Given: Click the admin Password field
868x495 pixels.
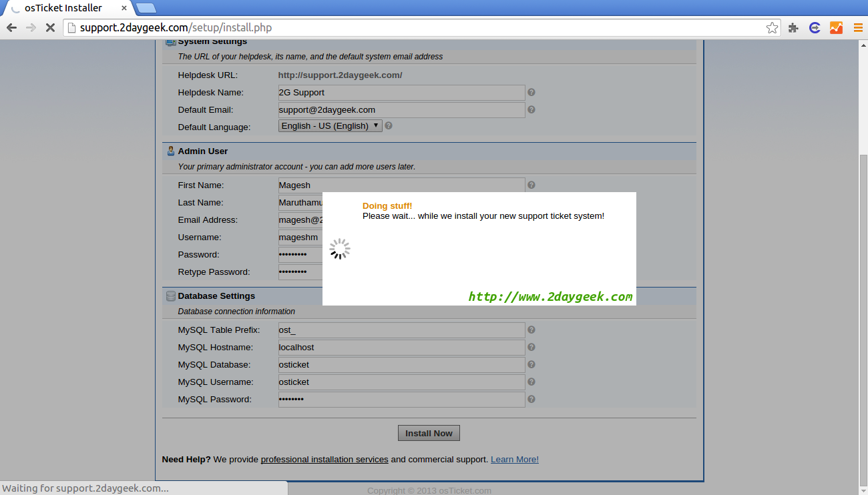Looking at the screenshot, I should tap(300, 255).
